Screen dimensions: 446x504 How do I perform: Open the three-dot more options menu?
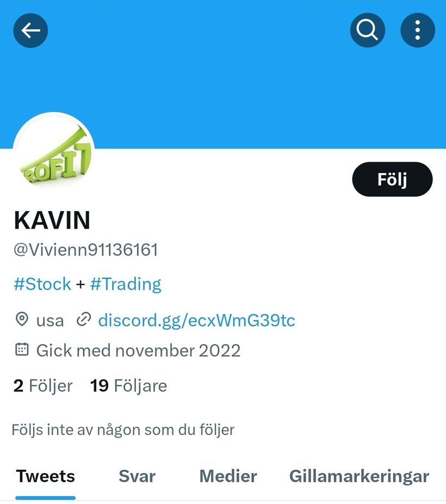pyautogui.click(x=418, y=30)
